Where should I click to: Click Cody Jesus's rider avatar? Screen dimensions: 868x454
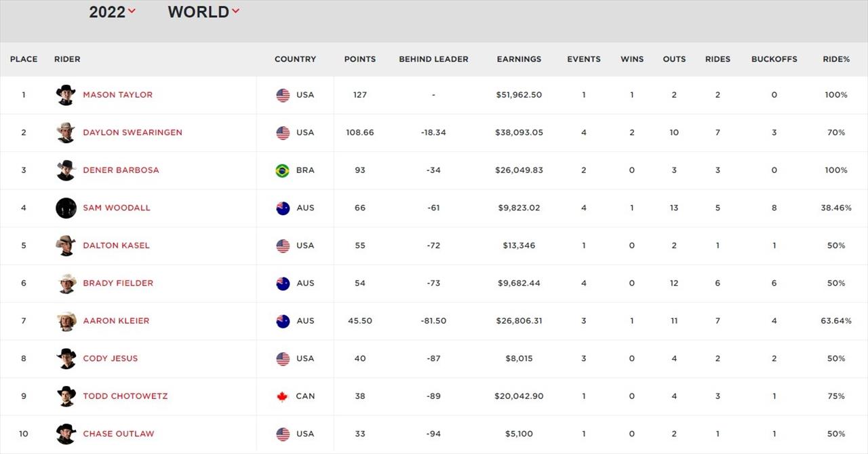click(66, 359)
